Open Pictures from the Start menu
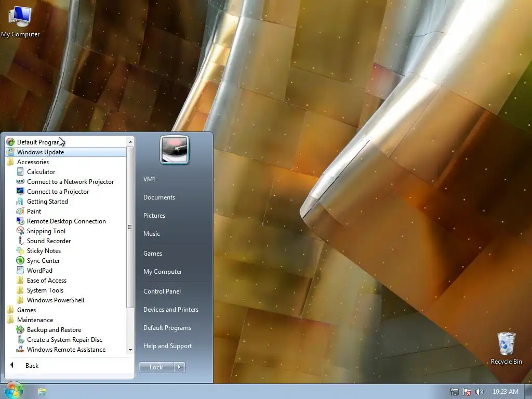The image size is (532, 399). (154, 216)
